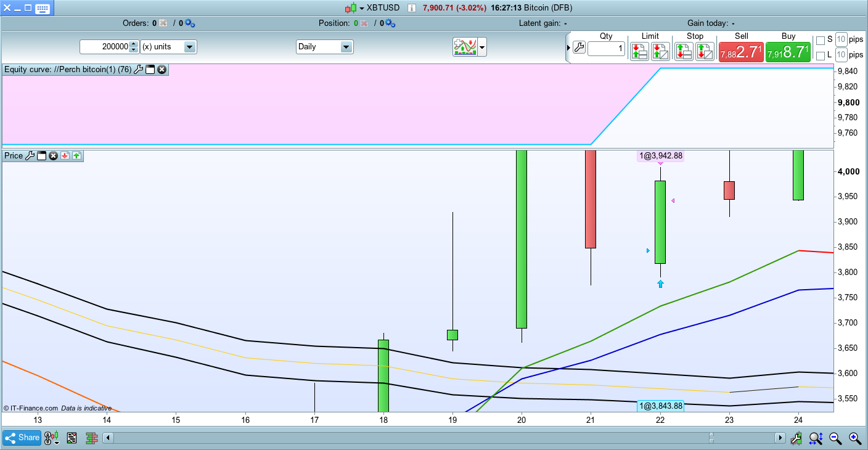This screenshot has width=868, height=450.
Task: Click the XBTUSD instrument name
Action: (x=383, y=8)
